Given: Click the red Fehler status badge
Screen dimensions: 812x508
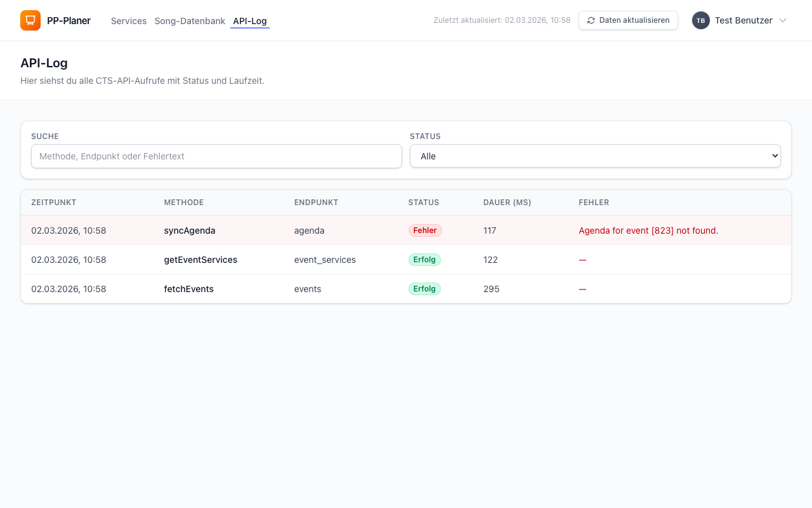Looking at the screenshot, I should [425, 231].
